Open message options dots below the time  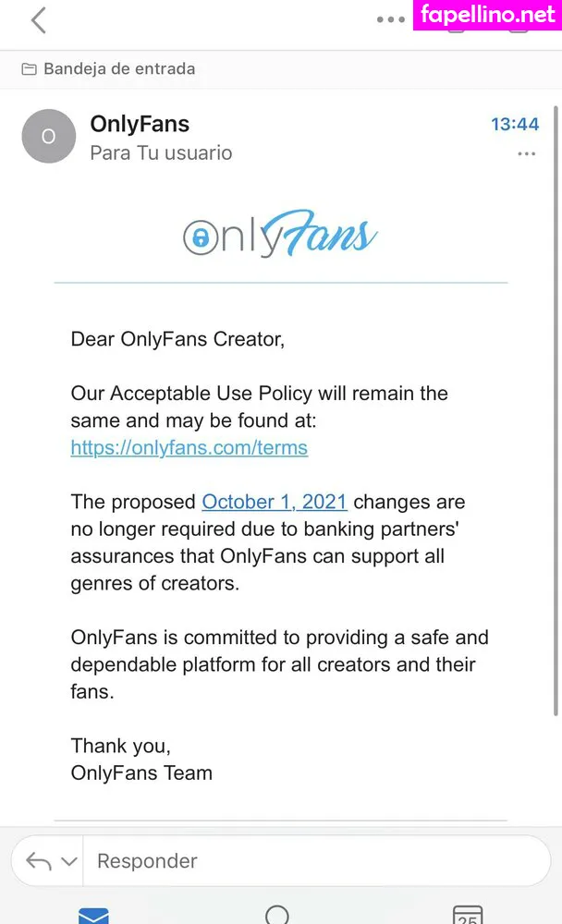[x=527, y=153]
